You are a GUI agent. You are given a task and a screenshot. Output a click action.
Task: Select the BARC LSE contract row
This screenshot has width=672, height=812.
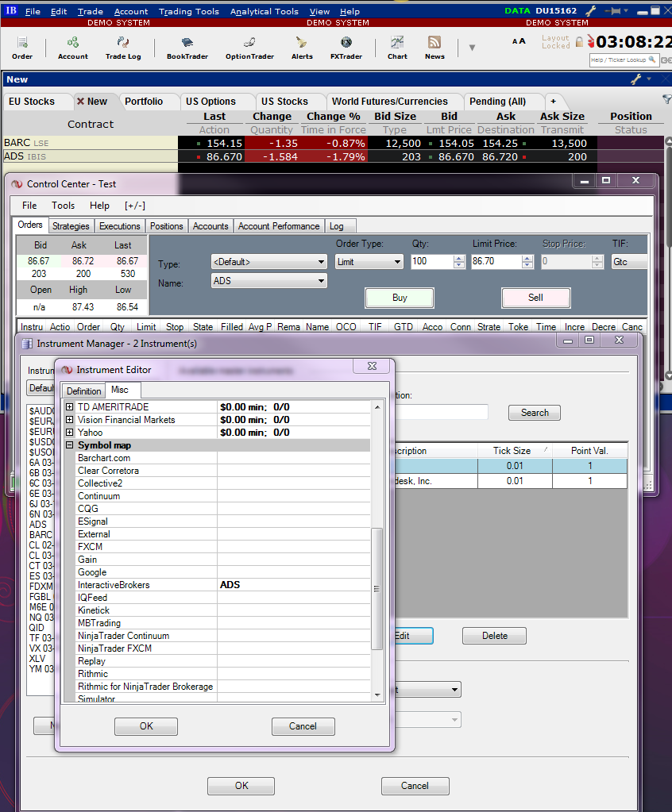(90, 143)
